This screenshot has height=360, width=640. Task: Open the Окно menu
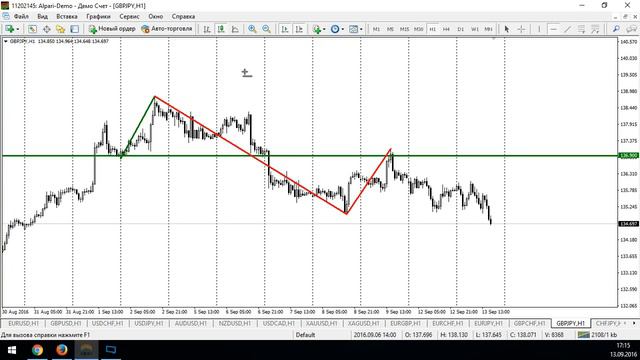tap(156, 17)
